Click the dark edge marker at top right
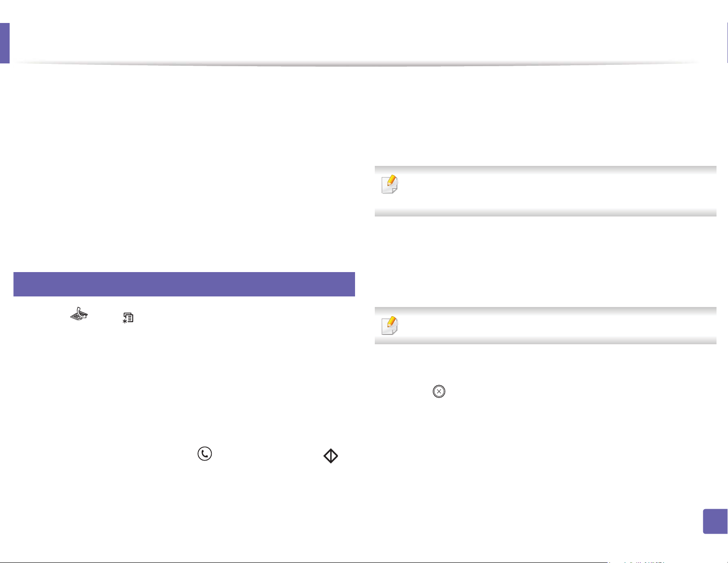 (727, 43)
